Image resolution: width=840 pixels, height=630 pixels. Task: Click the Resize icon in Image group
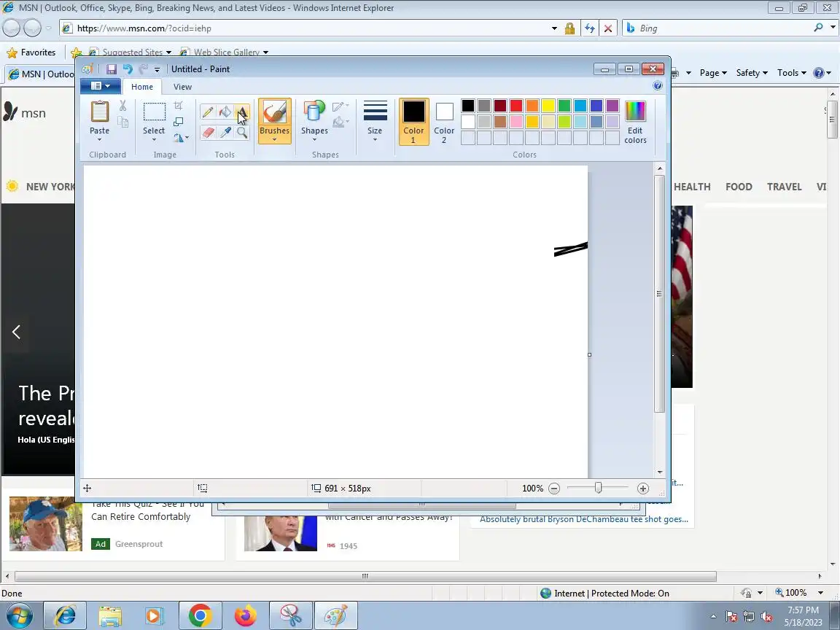click(x=179, y=122)
